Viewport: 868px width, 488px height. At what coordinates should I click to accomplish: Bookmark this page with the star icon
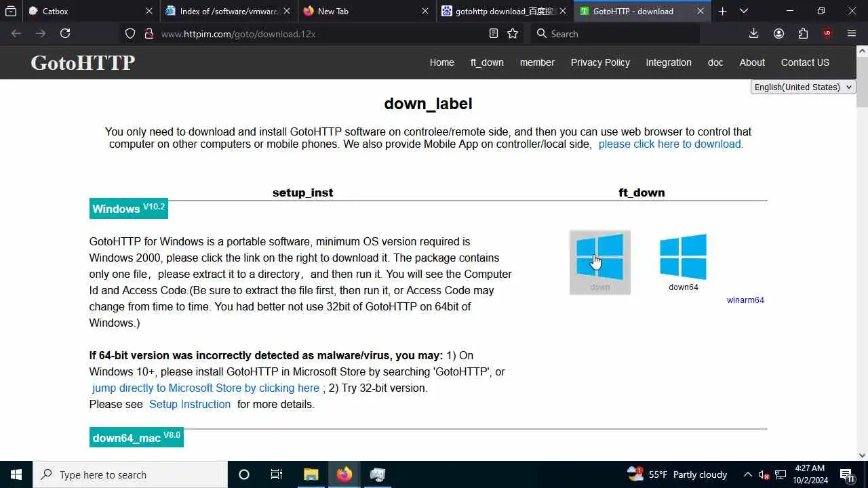[x=513, y=33]
